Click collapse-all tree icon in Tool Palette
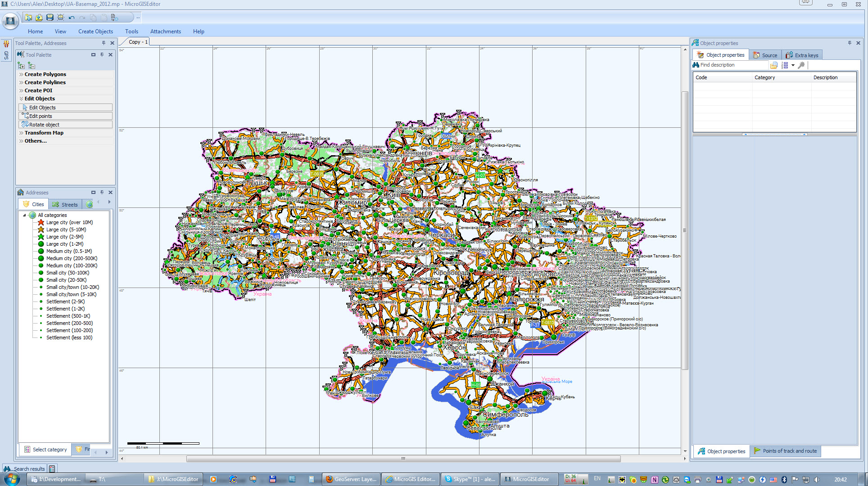 click(32, 66)
